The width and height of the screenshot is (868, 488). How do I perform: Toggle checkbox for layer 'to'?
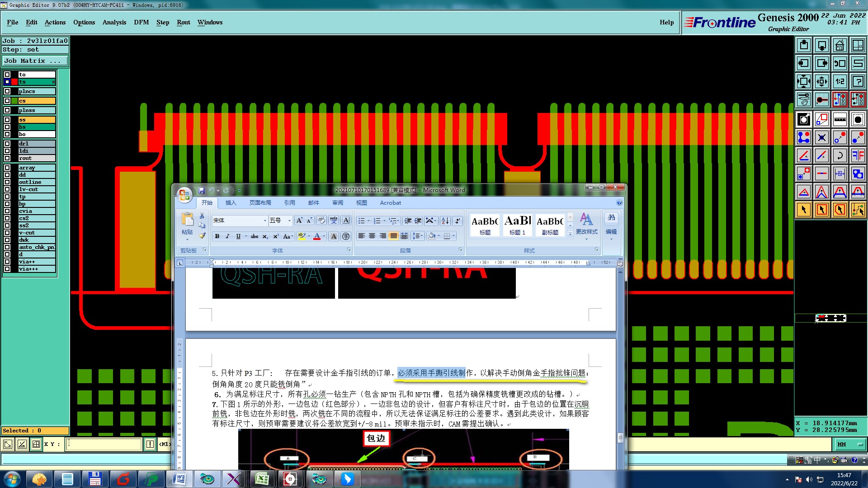pos(7,75)
